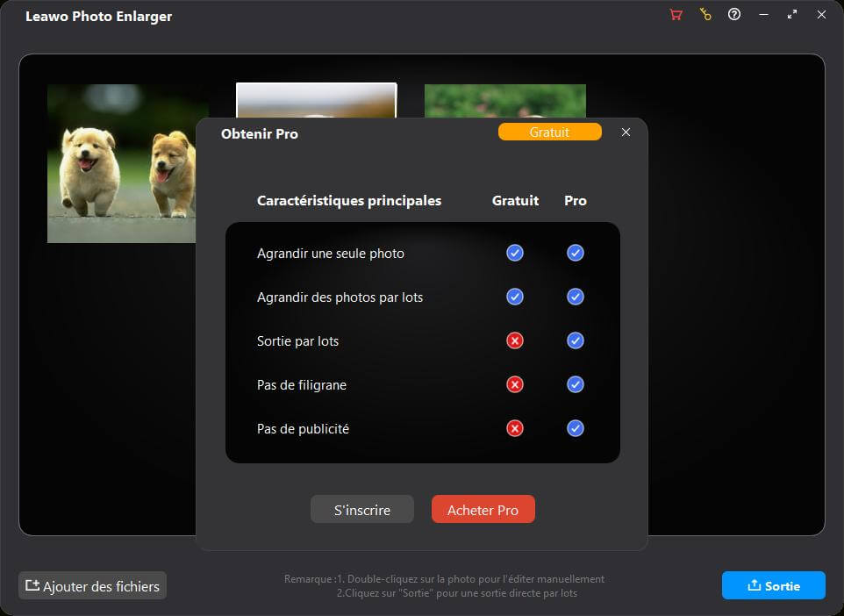The image size is (844, 616).
Task: Click the Agrandir des photos par lots label
Action: tap(340, 297)
